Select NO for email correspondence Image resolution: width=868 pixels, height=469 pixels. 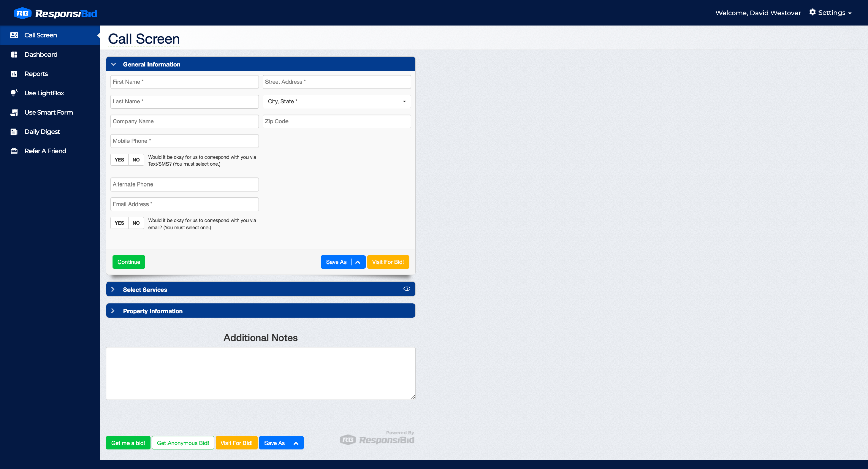[136, 223]
